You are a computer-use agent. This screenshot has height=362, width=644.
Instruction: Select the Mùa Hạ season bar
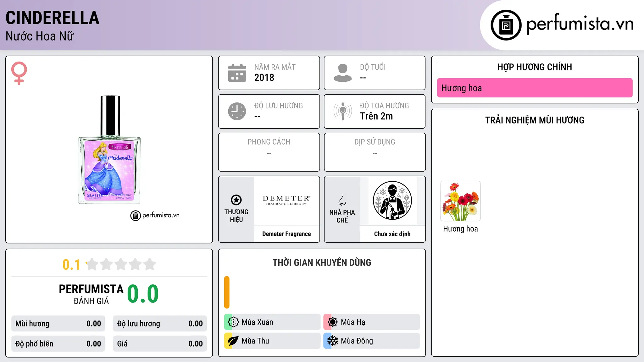[372, 322]
